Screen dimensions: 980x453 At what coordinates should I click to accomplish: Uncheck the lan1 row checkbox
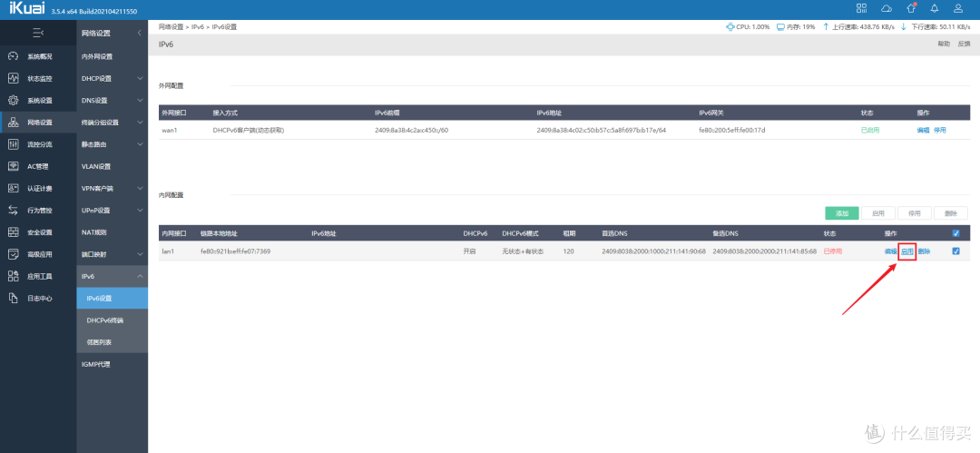coord(955,251)
